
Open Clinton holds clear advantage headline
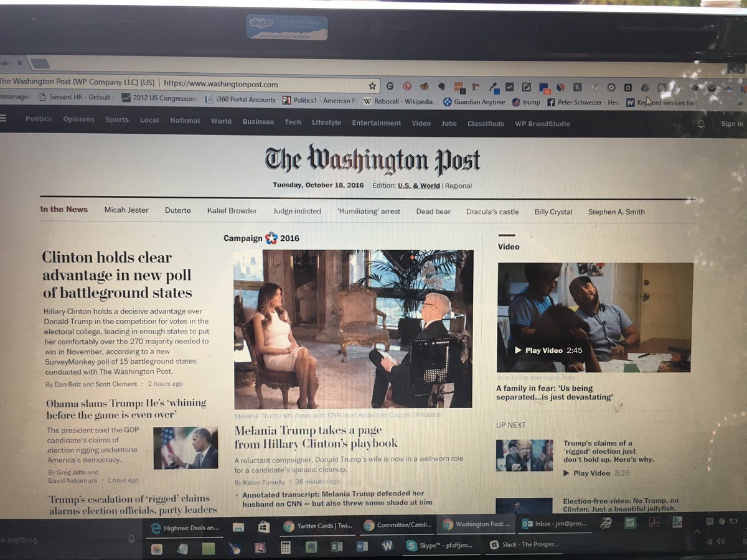click(x=117, y=275)
